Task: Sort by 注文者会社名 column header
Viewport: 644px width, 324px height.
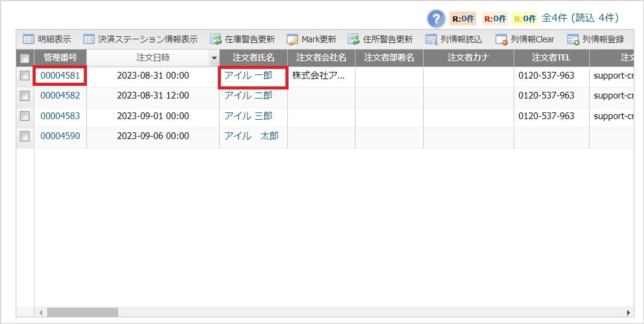Action: click(321, 58)
